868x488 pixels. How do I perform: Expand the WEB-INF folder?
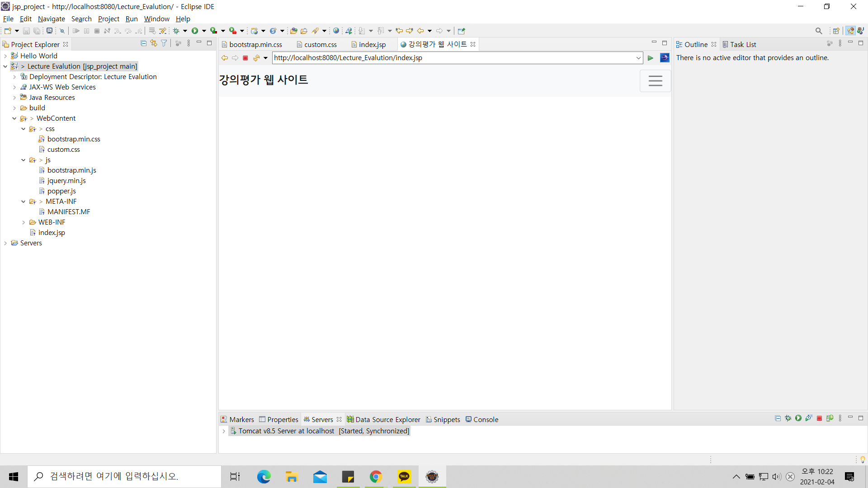click(x=24, y=222)
